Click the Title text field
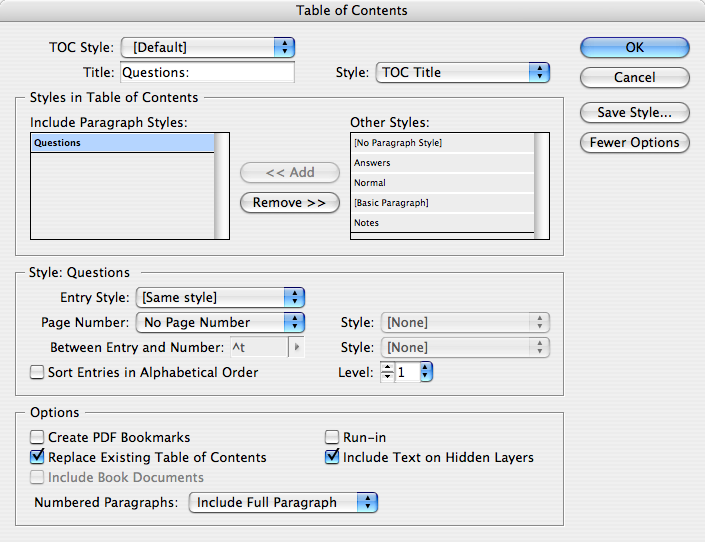Screen dimensions: 705x542 tap(207, 72)
